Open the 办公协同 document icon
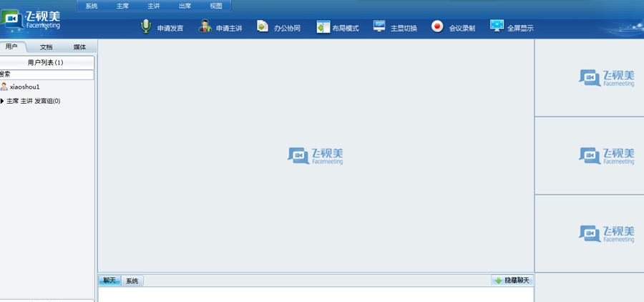The width and height of the screenshot is (644, 302). (x=263, y=26)
